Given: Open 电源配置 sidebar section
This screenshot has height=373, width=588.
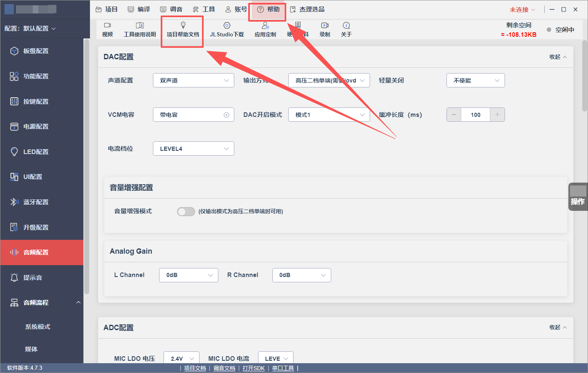Looking at the screenshot, I should pyautogui.click(x=42, y=127).
